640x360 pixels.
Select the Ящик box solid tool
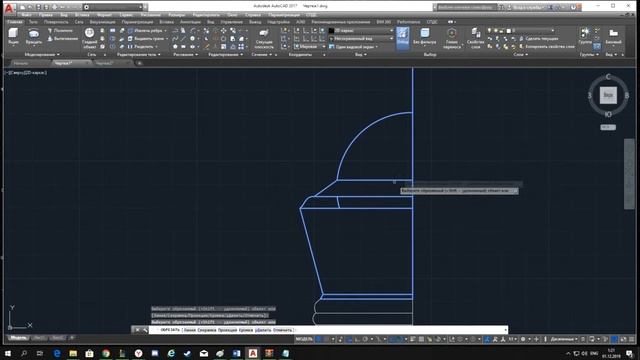point(13,36)
